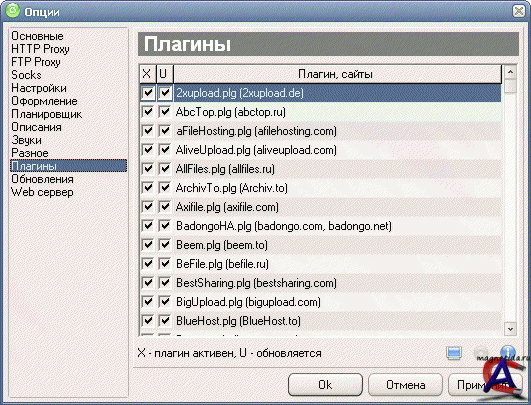The image size is (531, 405).
Task: Toggle U checkbox for BestSharing.plg
Action: (x=165, y=282)
